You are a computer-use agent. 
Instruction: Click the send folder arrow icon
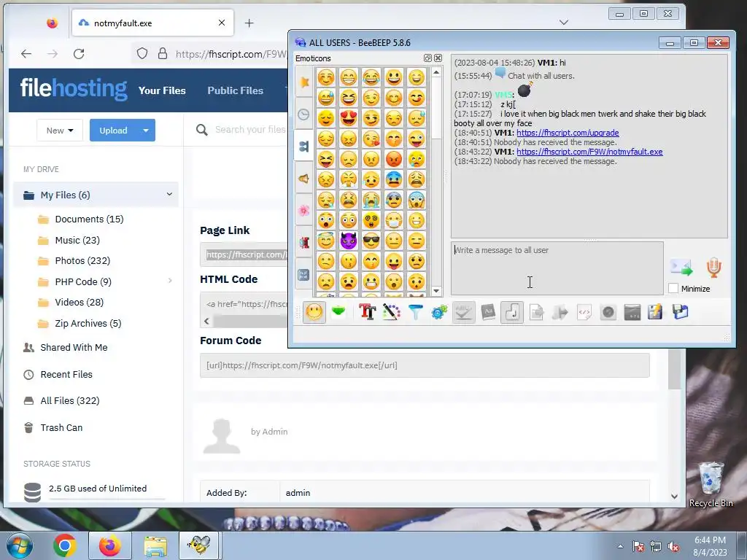click(x=561, y=312)
